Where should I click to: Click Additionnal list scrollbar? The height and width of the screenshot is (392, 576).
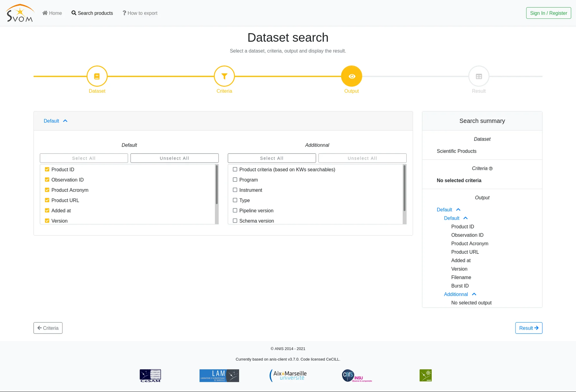(x=404, y=188)
